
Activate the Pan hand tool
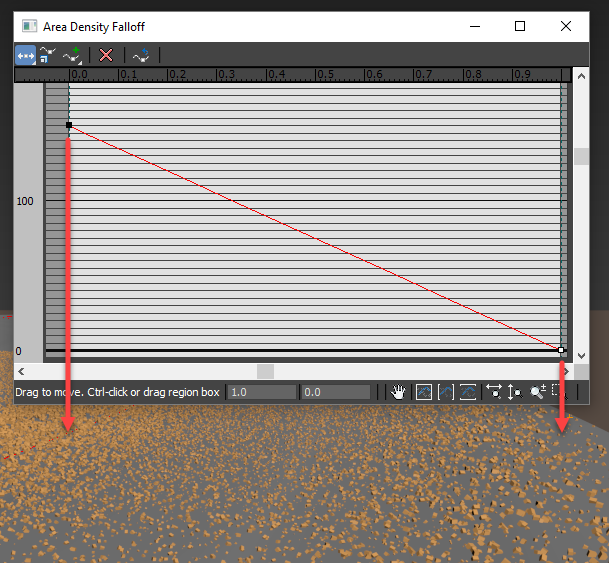pyautogui.click(x=398, y=392)
